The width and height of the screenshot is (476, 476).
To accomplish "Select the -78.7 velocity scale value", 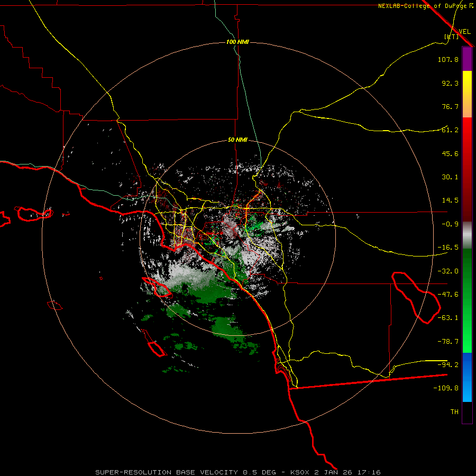I will 448,342.
